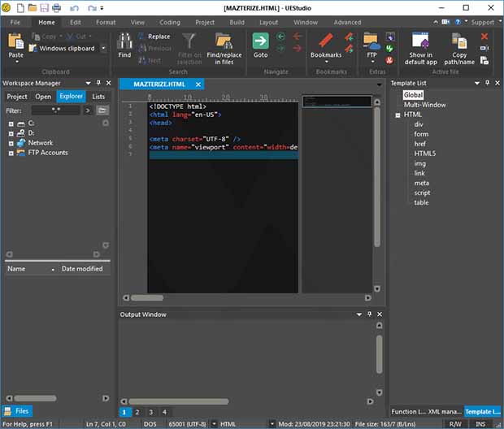504x429 pixels.
Task: Expand the D: drive node
Action: click(11, 133)
